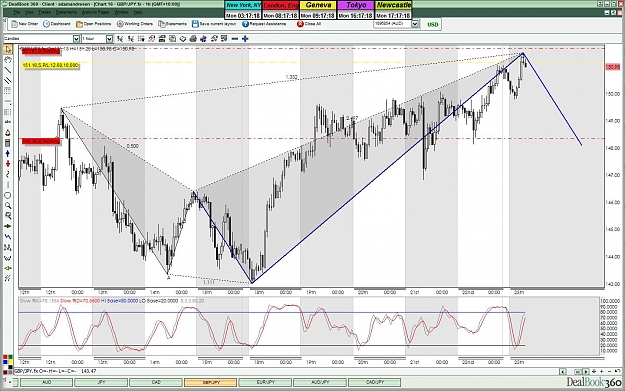
Task: Switch to the AUD chart tab
Action: pyautogui.click(x=46, y=382)
